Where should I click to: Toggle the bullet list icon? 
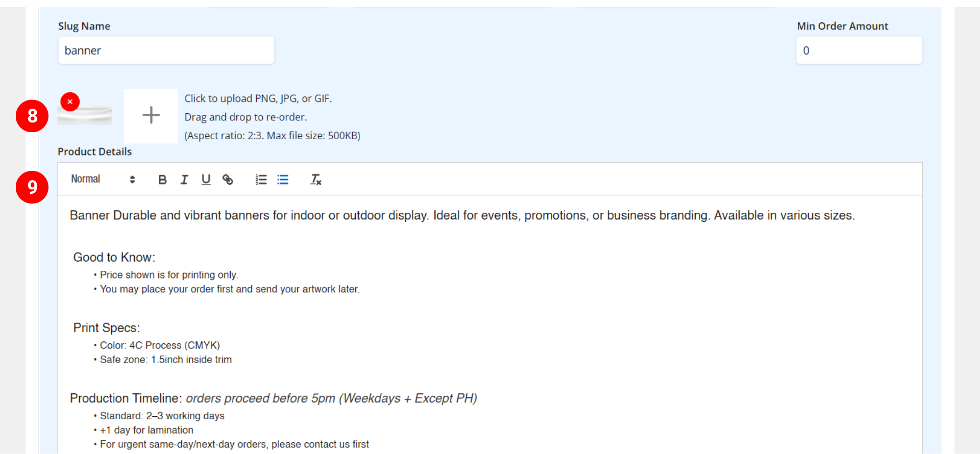point(283,180)
